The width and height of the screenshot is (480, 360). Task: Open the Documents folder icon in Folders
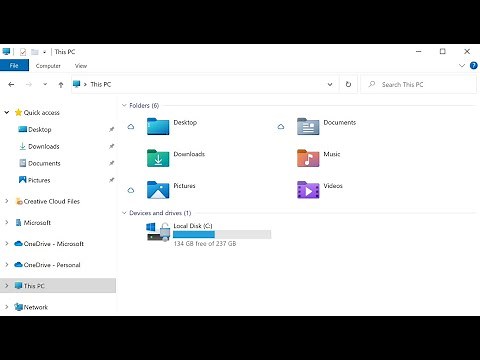click(308, 126)
